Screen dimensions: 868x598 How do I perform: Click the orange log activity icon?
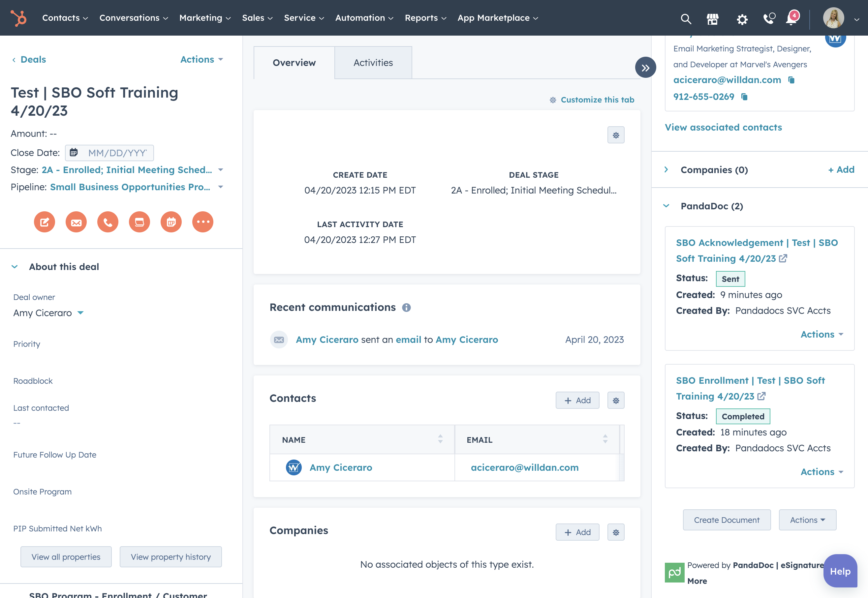click(x=139, y=222)
